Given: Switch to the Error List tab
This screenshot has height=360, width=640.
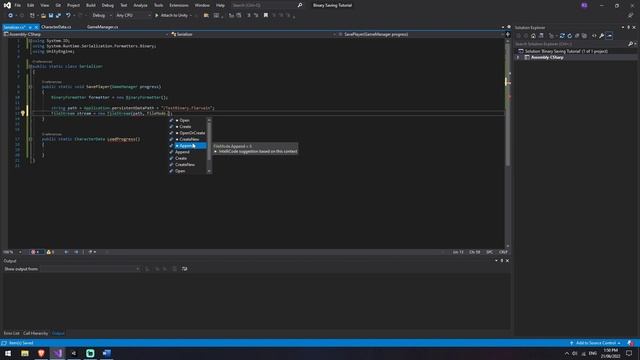Looking at the screenshot, I should pos(11,333).
